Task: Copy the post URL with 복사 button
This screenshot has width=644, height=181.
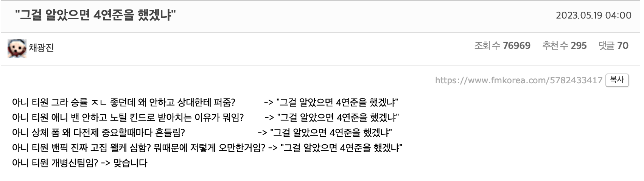Action: (x=617, y=80)
